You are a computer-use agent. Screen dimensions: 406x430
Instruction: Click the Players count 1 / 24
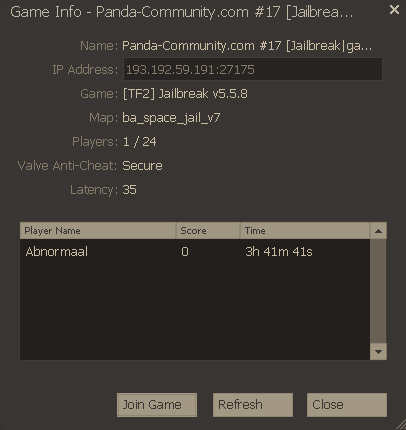tap(140, 142)
